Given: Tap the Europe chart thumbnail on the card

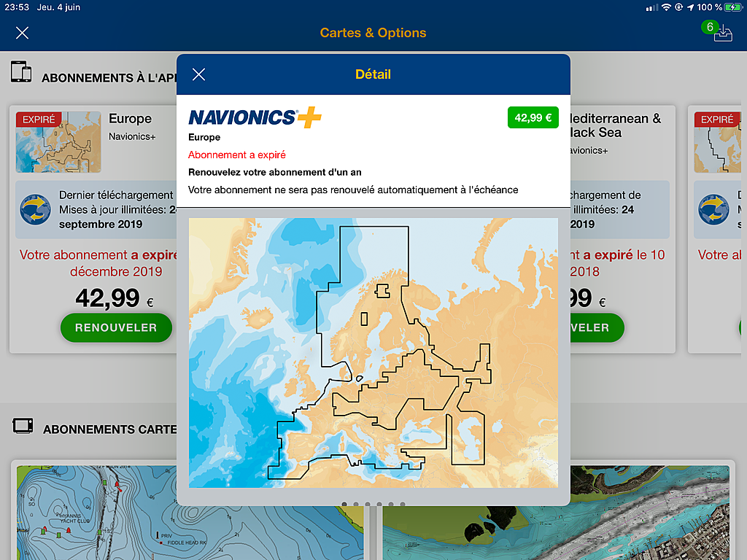Looking at the screenshot, I should (58, 142).
